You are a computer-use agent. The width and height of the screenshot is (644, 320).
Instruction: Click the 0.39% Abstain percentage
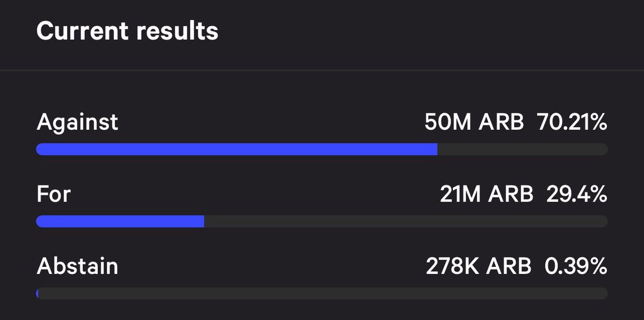tap(576, 266)
